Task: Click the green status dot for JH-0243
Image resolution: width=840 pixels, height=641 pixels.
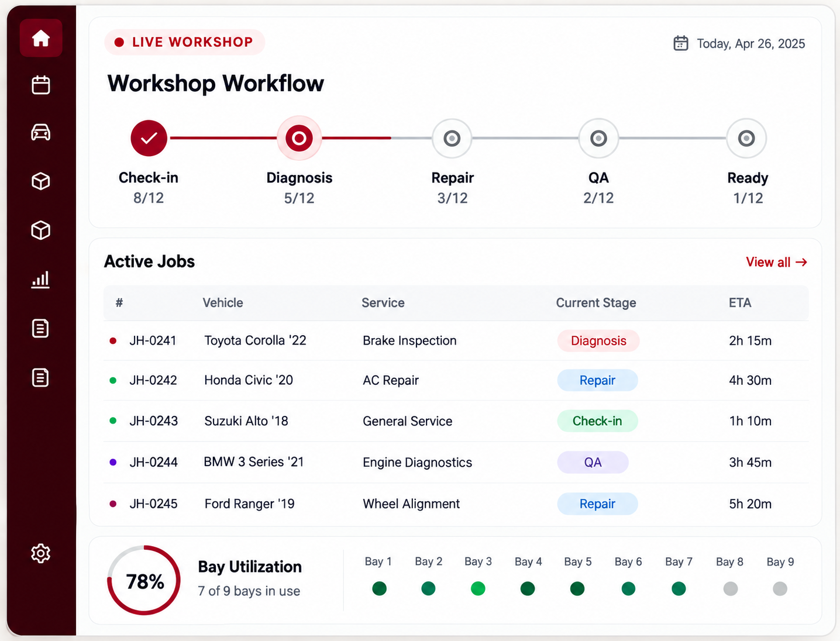Action: [x=113, y=421]
